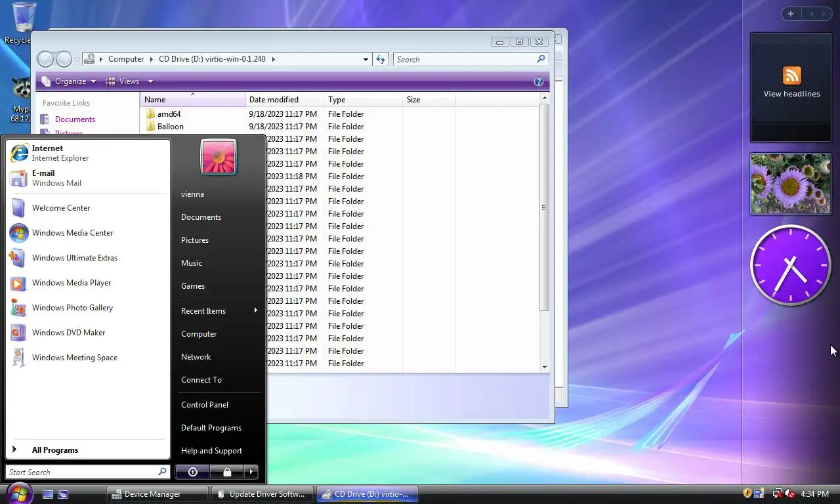Open Computer from Start menu
Screen dimensions: 840x504
tap(218, 334)
